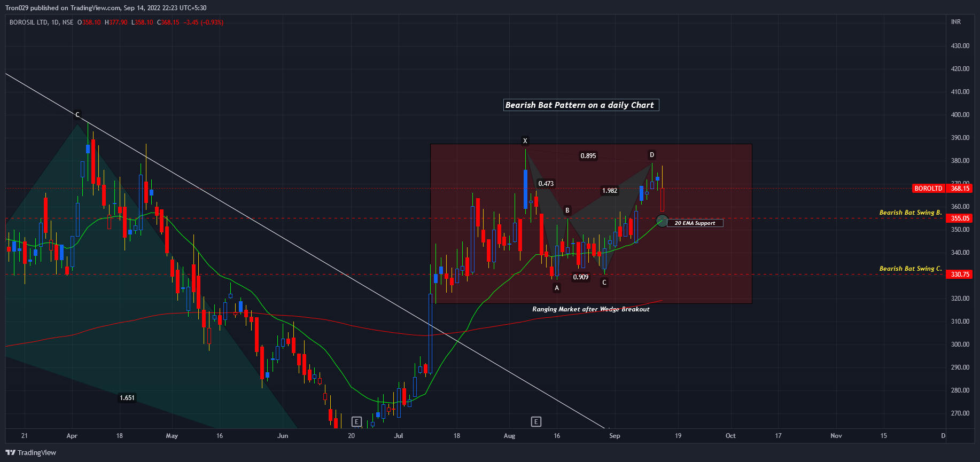The height and width of the screenshot is (462, 980).
Task: Click the 'Jul' date axis label
Action: [x=399, y=436]
